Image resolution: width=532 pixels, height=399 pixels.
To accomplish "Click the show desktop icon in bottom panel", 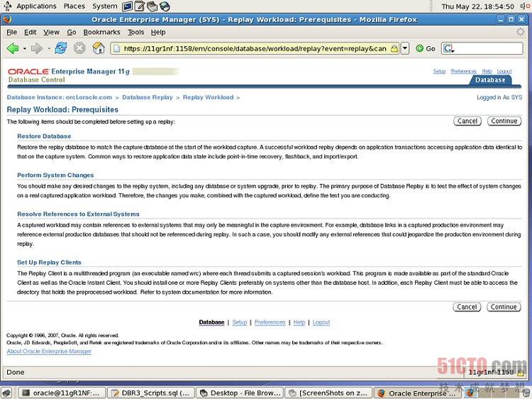I will (x=6, y=393).
